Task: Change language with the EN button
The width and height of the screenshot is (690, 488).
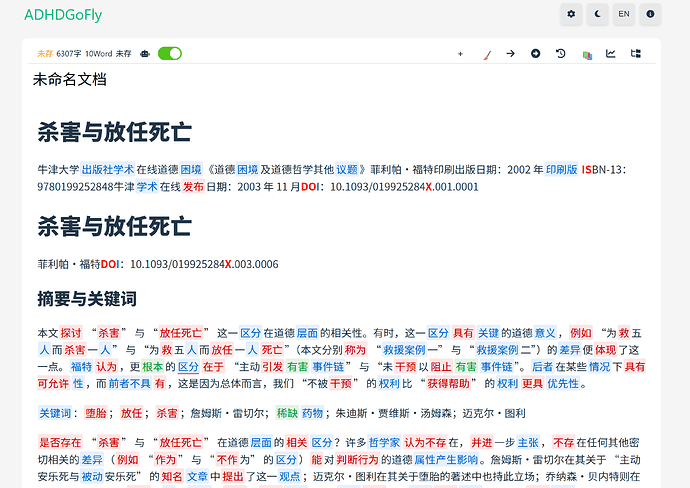Action: tap(624, 14)
